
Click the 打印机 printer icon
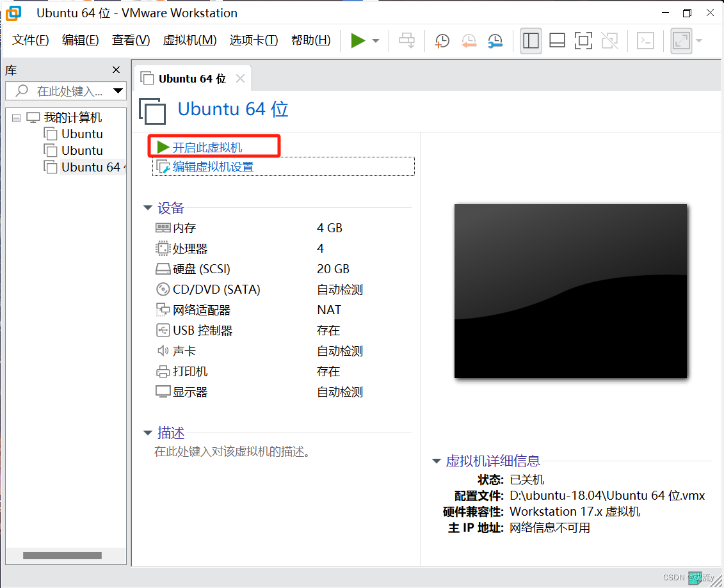pyautogui.click(x=163, y=371)
